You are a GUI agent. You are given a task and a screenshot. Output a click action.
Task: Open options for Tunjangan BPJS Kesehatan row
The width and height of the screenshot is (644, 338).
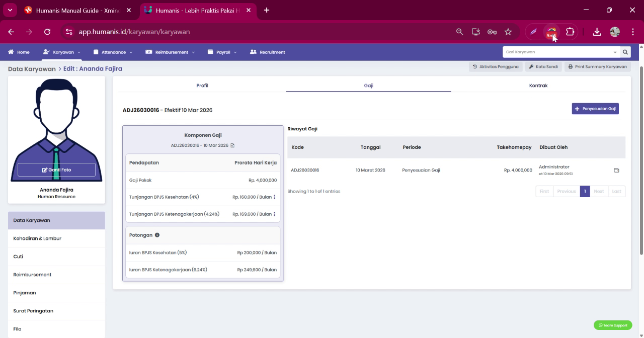point(274,197)
